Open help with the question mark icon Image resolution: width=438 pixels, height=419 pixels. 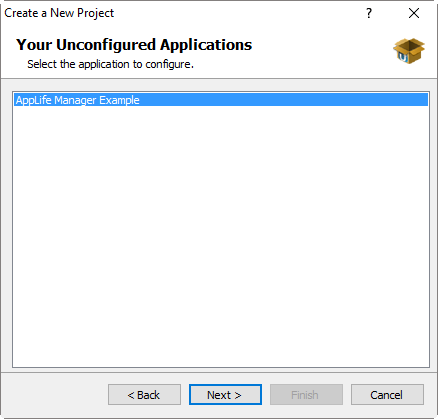tap(369, 13)
